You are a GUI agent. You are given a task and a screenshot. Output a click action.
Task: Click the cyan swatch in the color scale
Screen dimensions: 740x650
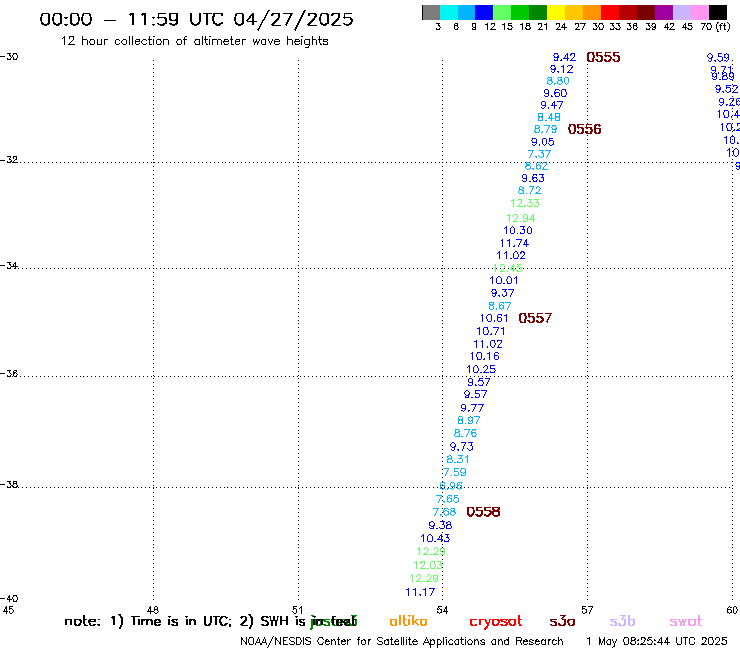point(449,12)
